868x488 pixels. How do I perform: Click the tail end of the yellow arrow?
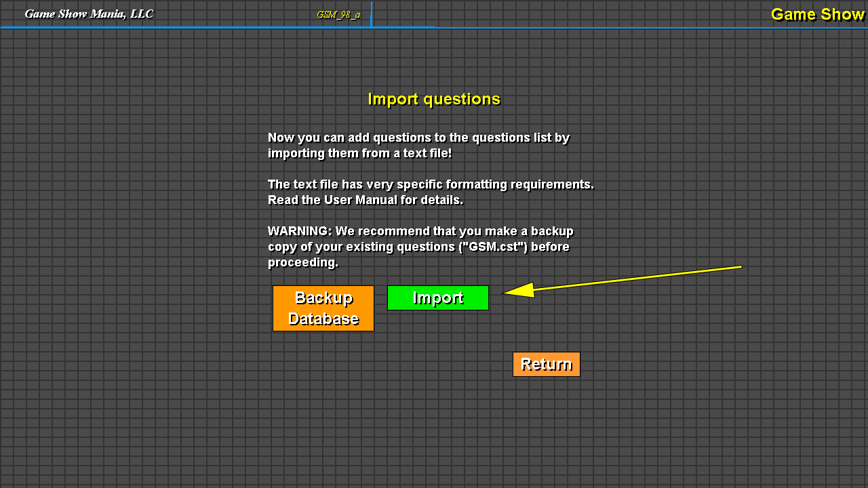click(739, 267)
